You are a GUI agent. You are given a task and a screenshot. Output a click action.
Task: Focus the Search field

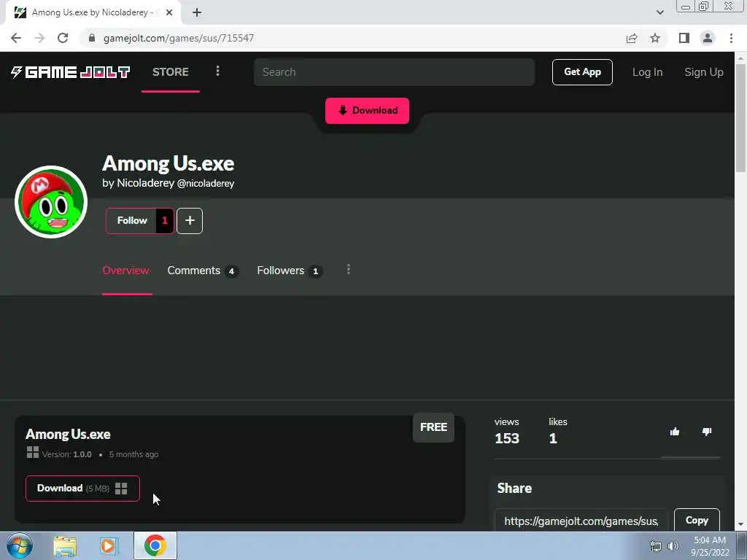(394, 72)
